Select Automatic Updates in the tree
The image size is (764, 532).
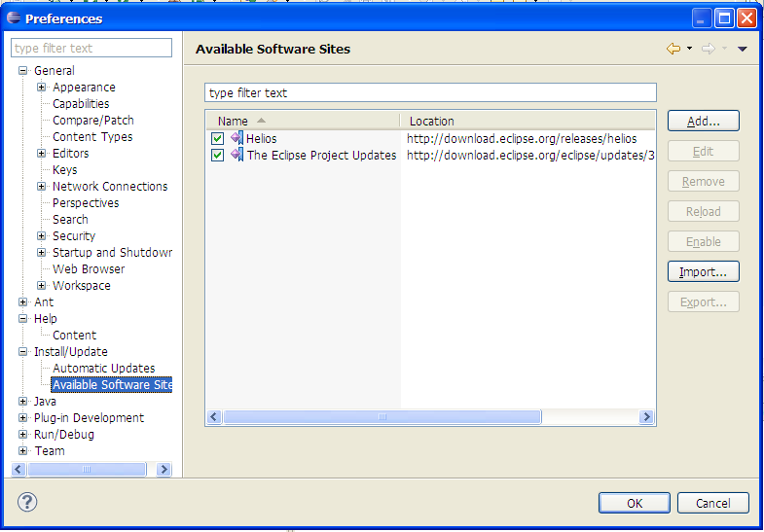pos(104,369)
